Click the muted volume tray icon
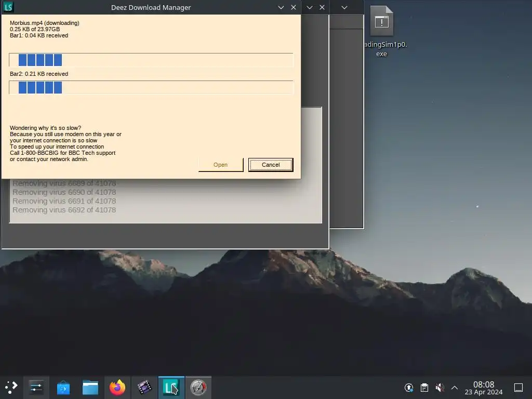 point(440,388)
